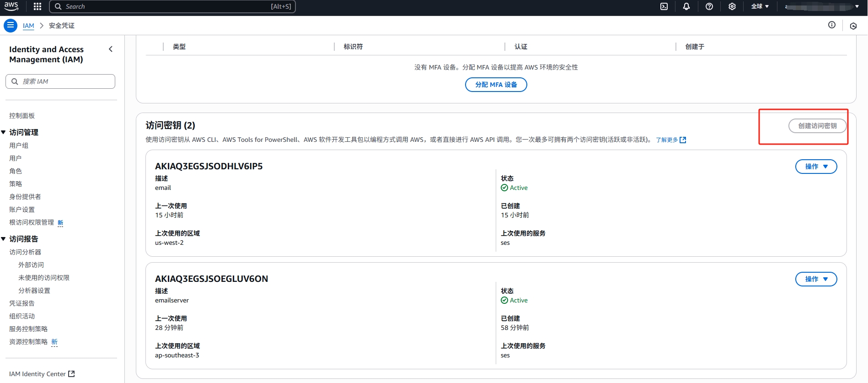868x383 pixels.
Task: Select access key ID AKIAQ3EGSJSODHLV6IP5 text
Action: coord(209,166)
